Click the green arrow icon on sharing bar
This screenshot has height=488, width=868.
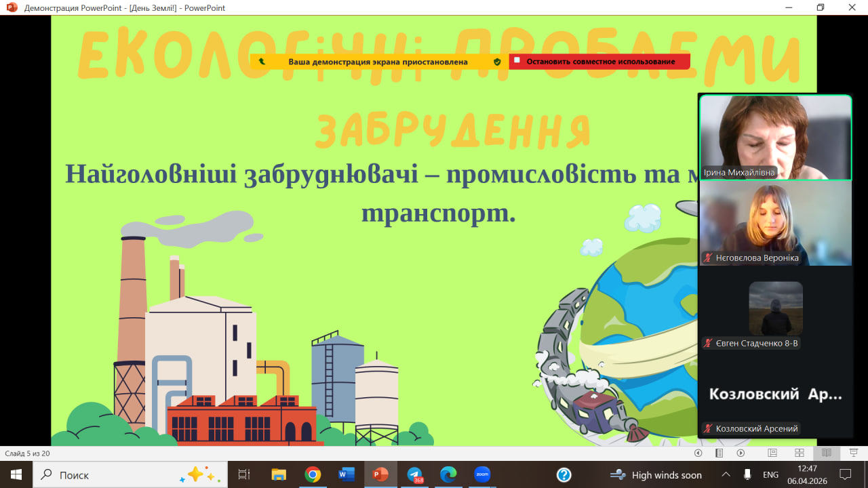tap(262, 62)
